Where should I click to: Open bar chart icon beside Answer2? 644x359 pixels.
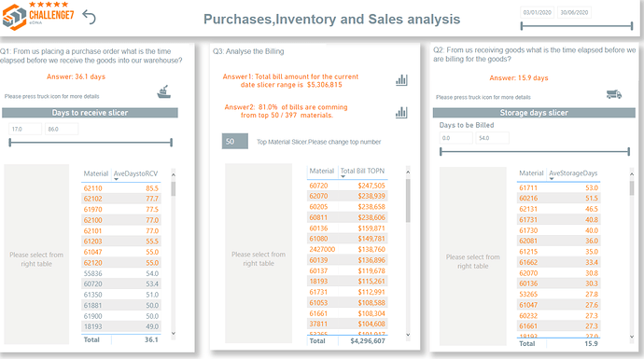tap(401, 113)
